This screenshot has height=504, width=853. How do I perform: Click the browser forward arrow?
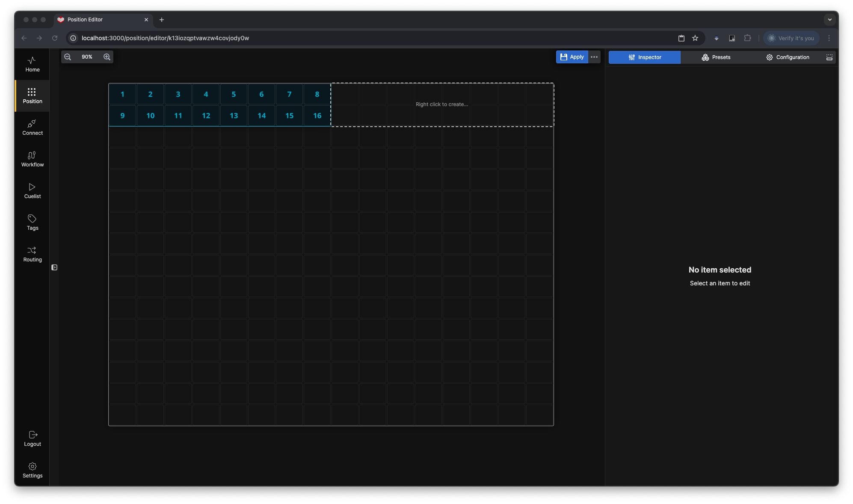click(39, 38)
